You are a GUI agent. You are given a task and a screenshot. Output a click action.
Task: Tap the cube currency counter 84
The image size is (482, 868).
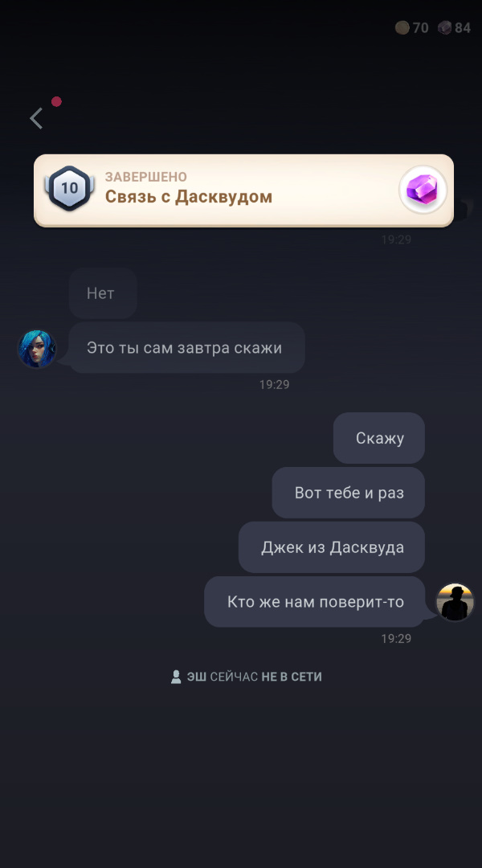(455, 27)
